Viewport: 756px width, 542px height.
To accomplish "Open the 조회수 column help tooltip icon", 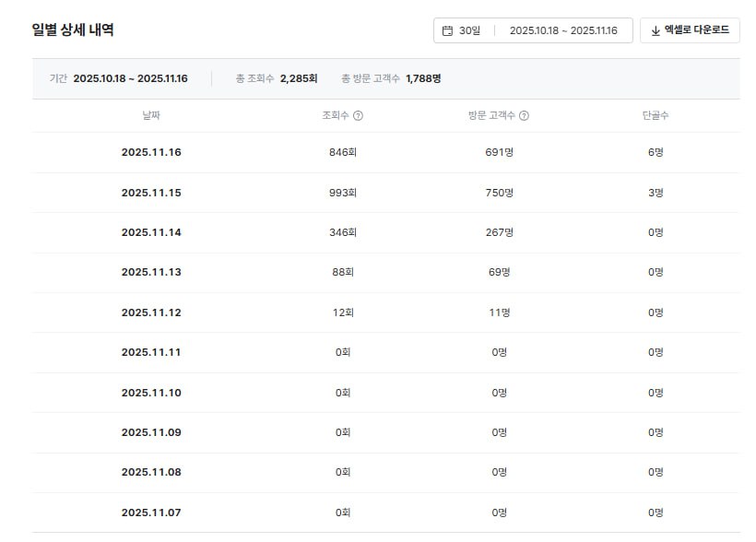I will coord(358,116).
